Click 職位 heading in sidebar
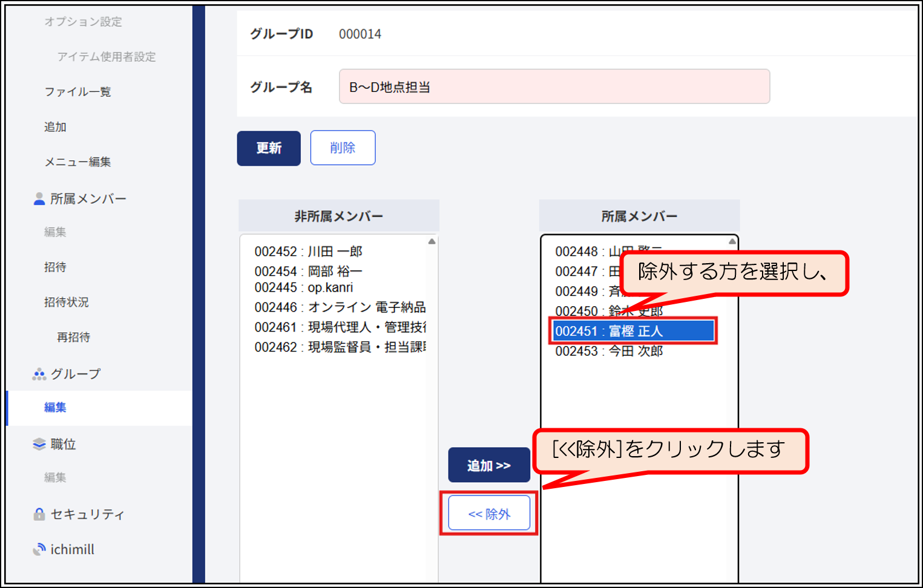This screenshot has height=588, width=923. pos(63,444)
